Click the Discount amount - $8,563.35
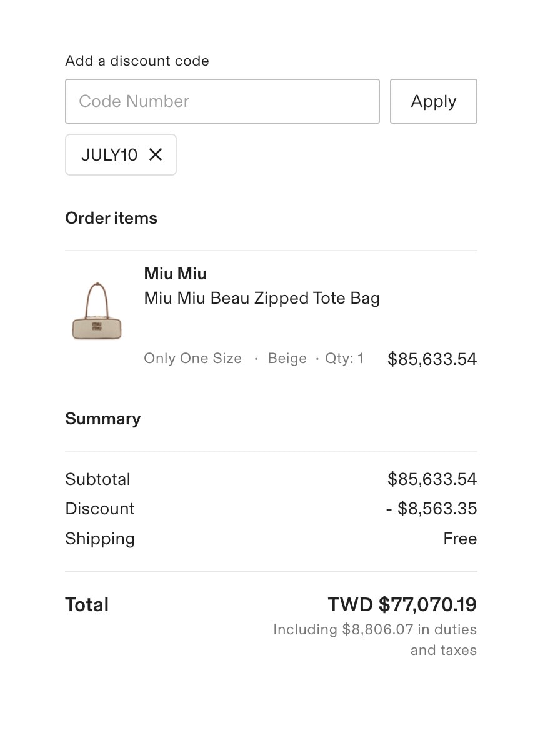 (x=431, y=508)
